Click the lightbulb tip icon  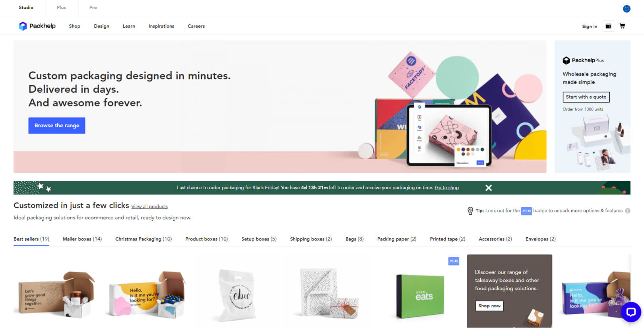click(470, 211)
